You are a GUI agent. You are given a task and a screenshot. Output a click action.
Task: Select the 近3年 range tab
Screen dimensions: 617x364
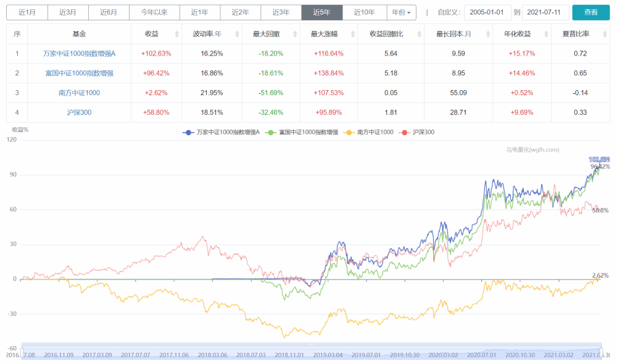pos(281,12)
